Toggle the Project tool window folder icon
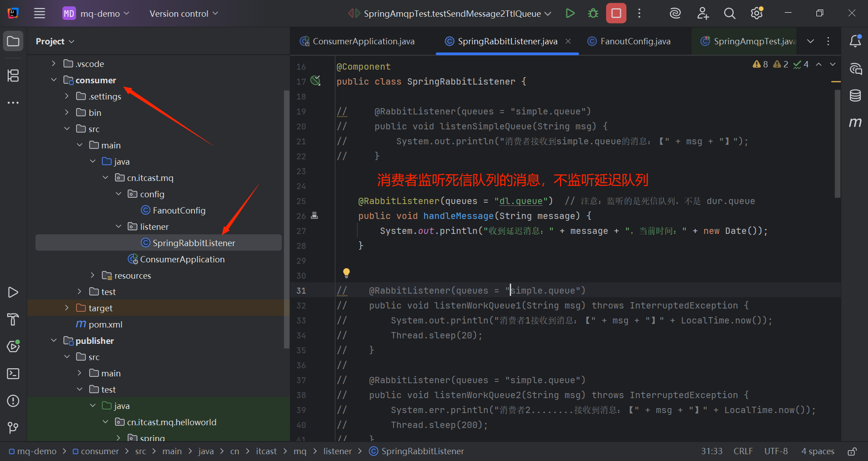 pos(13,41)
